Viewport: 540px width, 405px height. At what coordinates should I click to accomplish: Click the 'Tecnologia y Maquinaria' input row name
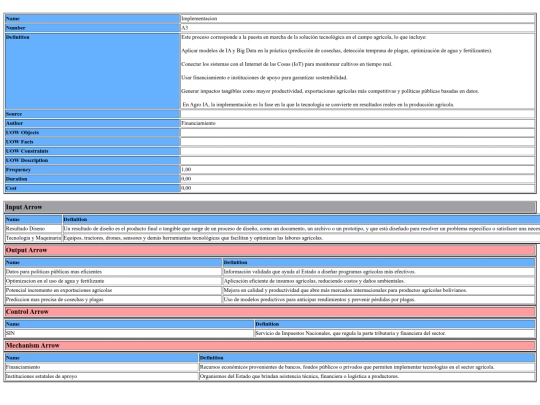click(33, 238)
